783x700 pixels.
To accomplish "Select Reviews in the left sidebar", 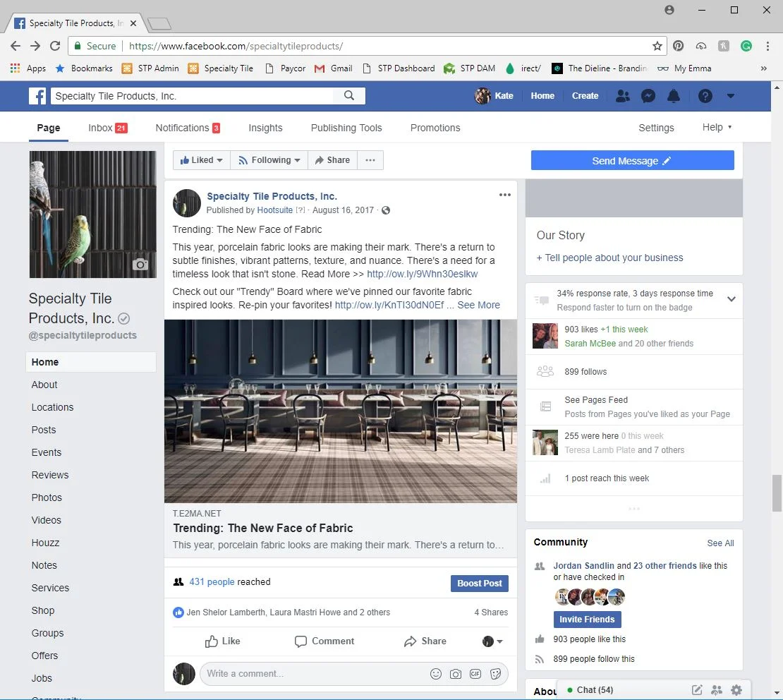I will click(50, 475).
